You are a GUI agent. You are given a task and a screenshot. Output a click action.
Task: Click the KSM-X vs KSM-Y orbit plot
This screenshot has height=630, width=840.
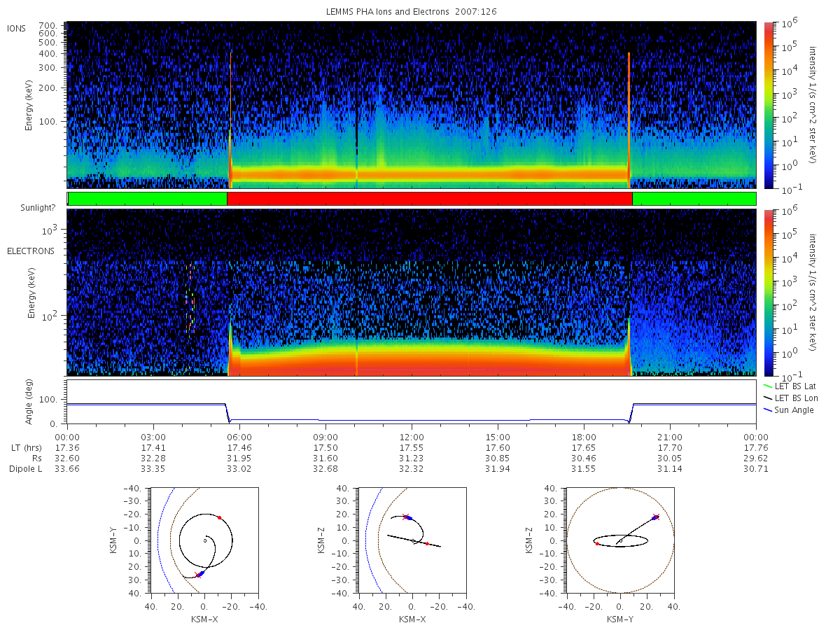pos(204,540)
